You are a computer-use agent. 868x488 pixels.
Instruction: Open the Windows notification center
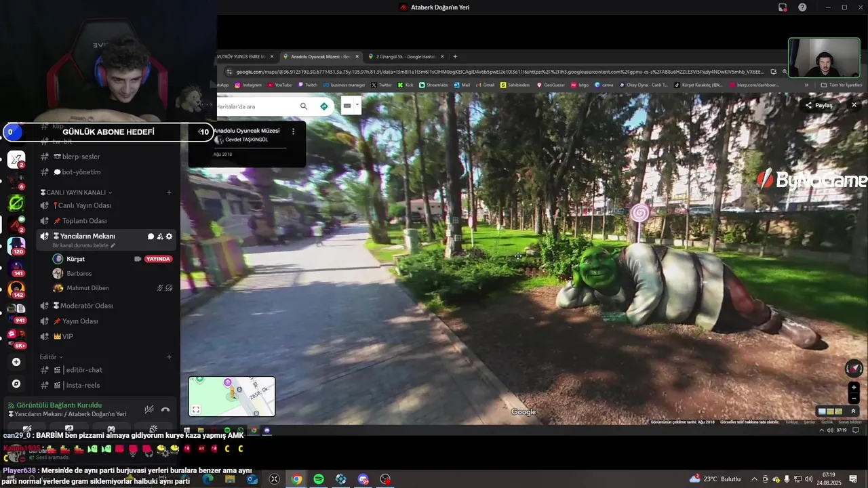pyautogui.click(x=853, y=479)
